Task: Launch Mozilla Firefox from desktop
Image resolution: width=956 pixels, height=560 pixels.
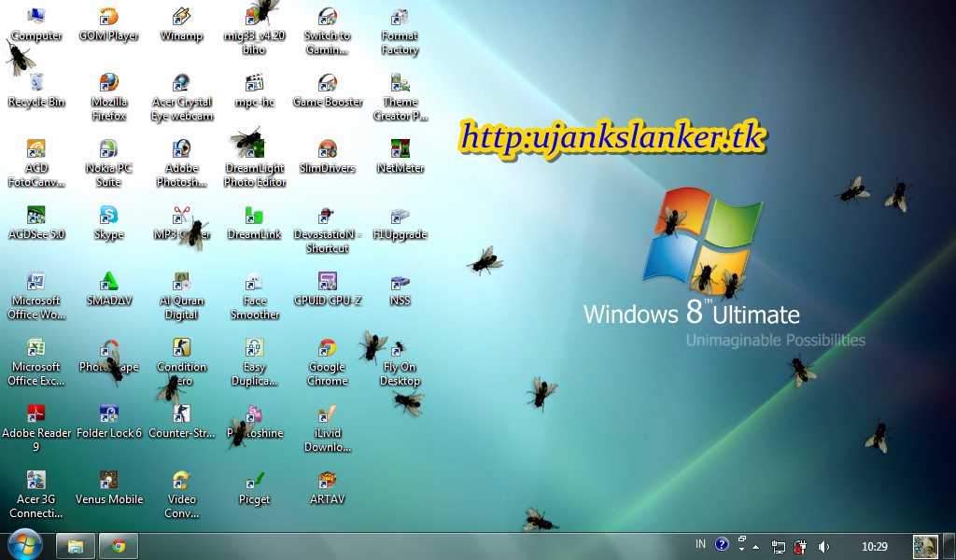Action: (108, 97)
